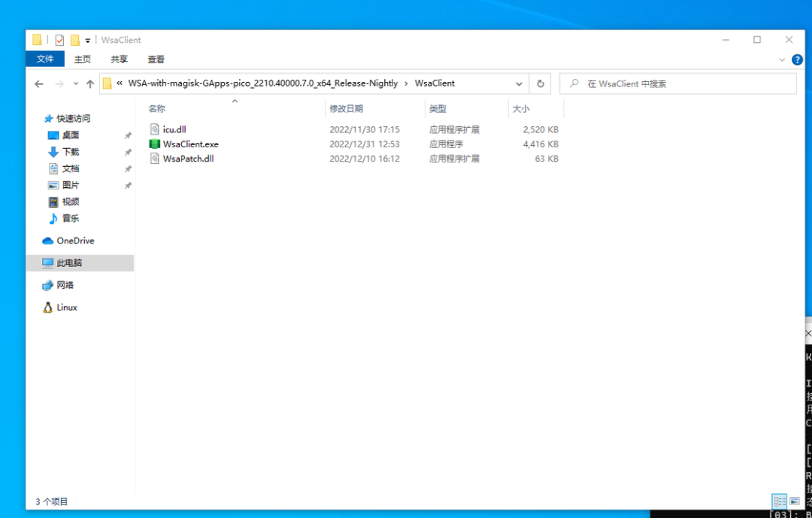Viewport: 812px width, 518px height.
Task: Click the green WsaClient.exe icon
Action: point(154,144)
